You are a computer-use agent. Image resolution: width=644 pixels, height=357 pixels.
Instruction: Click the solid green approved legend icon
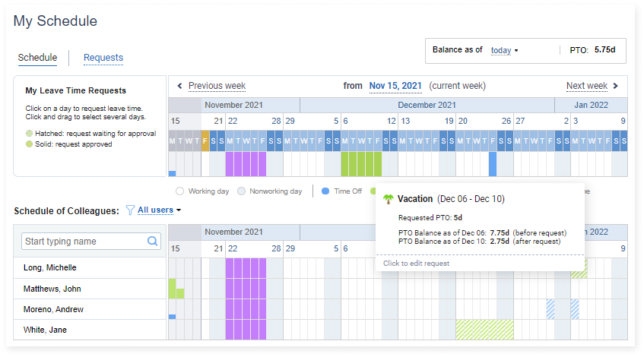click(x=29, y=144)
